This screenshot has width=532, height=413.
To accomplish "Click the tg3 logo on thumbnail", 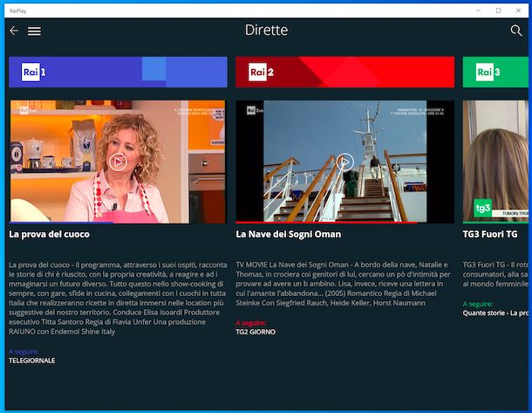I will click(x=482, y=208).
